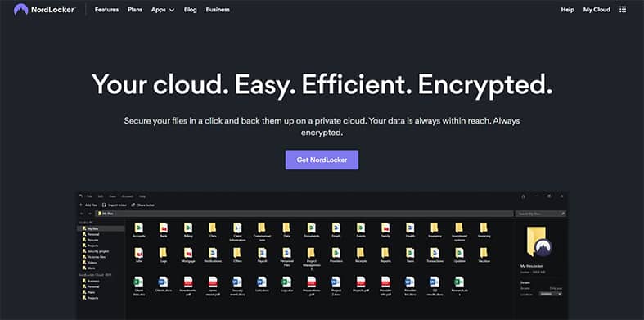Open the Location dropdown in details panel
This screenshot has height=320, width=644.
click(551, 294)
